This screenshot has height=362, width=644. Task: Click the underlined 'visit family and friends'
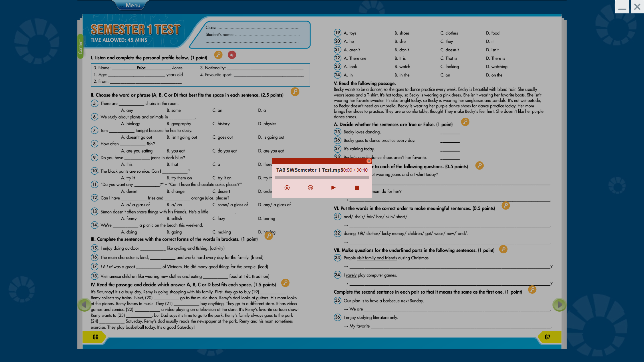(x=377, y=258)
